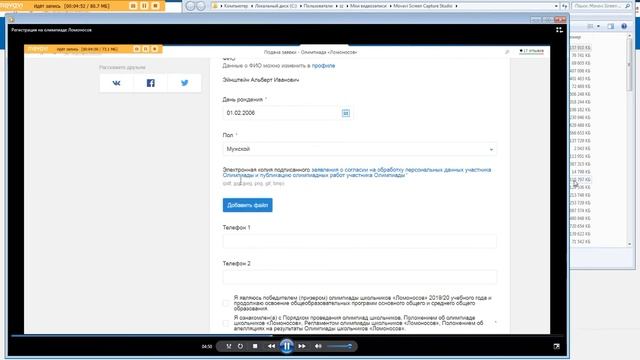
Task: Select Пользователи breadcrumb segment
Action: (x=318, y=6)
